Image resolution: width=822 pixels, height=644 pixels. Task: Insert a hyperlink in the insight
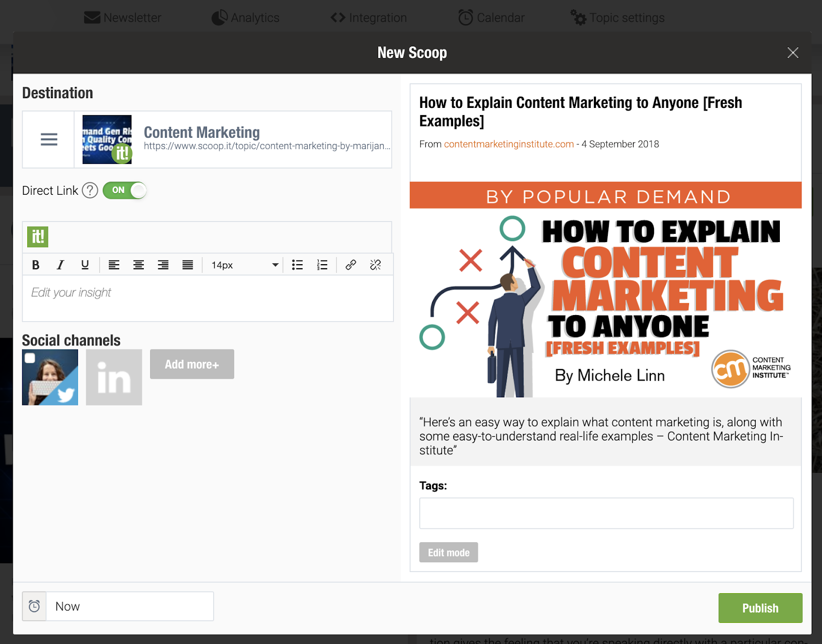[351, 265]
